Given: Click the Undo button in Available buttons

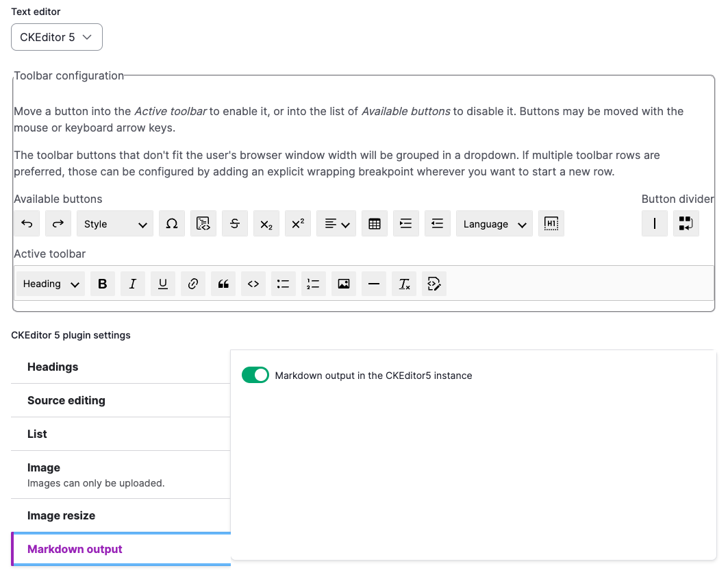Looking at the screenshot, I should coord(27,223).
